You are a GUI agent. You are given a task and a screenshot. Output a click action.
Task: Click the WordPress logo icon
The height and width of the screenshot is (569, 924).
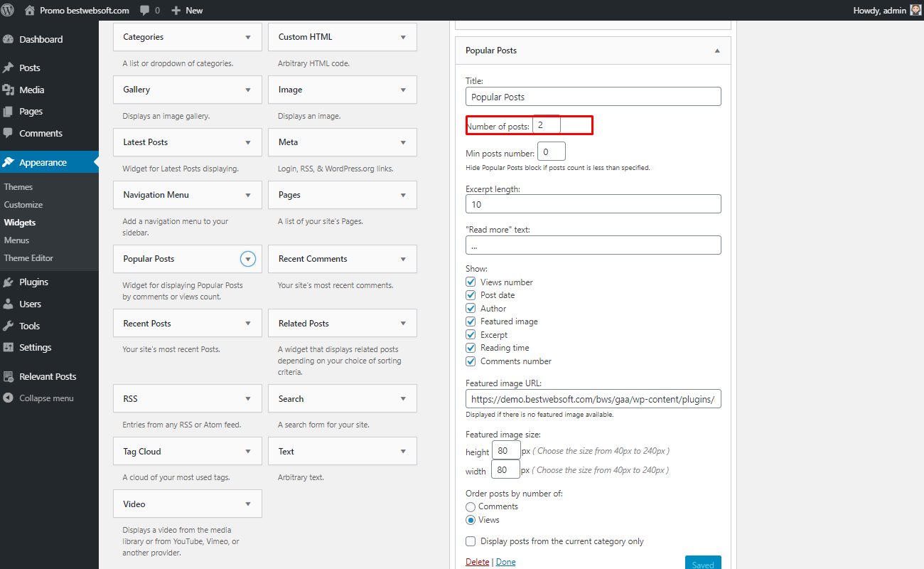[9, 10]
